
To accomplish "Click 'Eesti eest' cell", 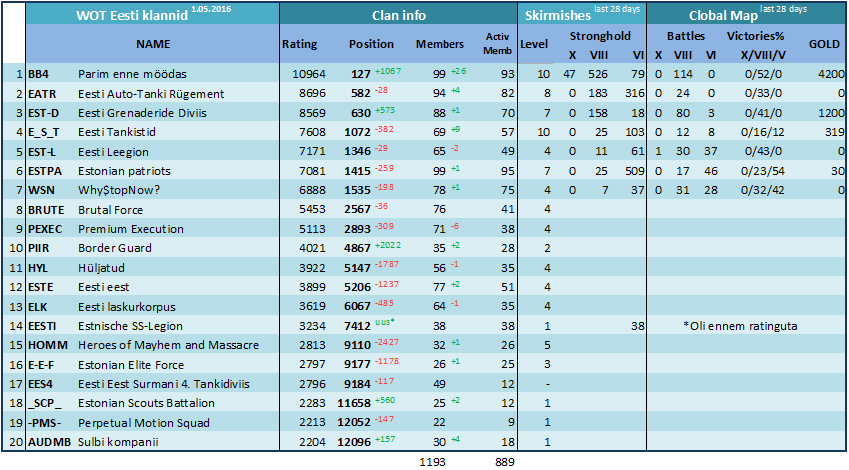I will (x=103, y=287).
